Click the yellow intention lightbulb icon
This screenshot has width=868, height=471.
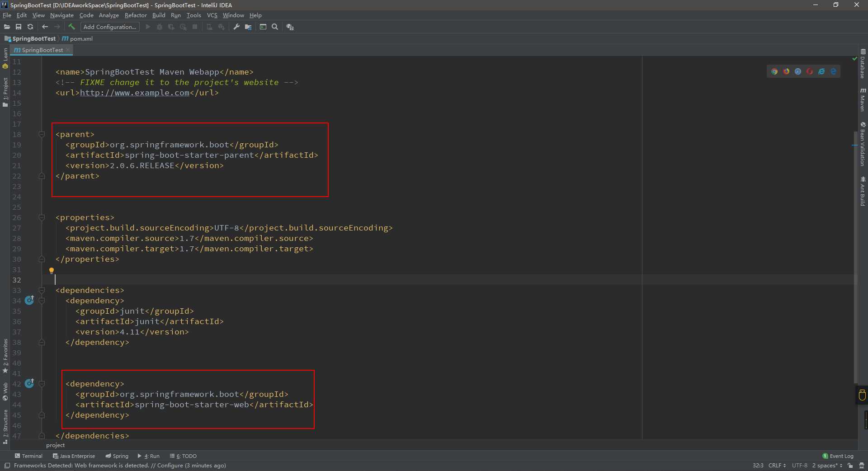pyautogui.click(x=52, y=271)
